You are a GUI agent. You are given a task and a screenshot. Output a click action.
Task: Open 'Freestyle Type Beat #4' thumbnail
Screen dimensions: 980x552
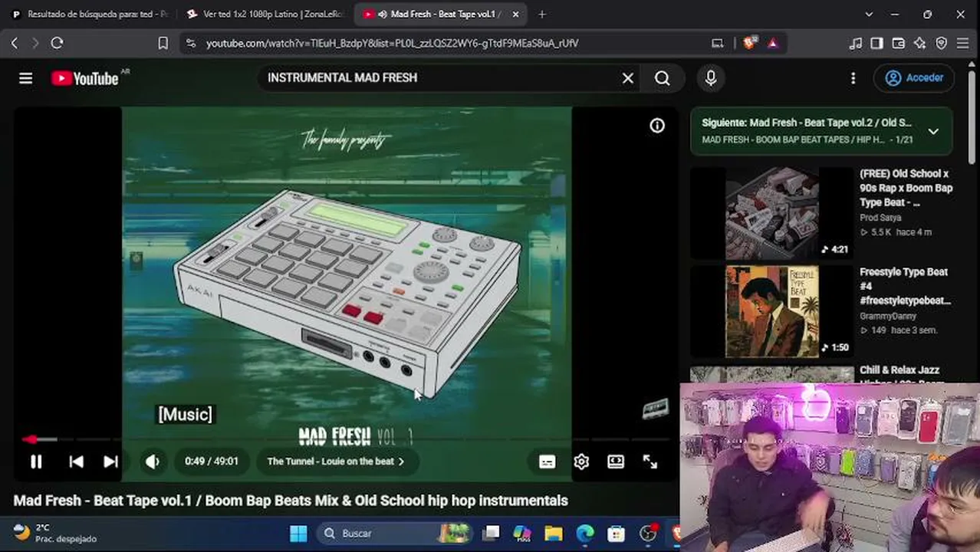[772, 311]
